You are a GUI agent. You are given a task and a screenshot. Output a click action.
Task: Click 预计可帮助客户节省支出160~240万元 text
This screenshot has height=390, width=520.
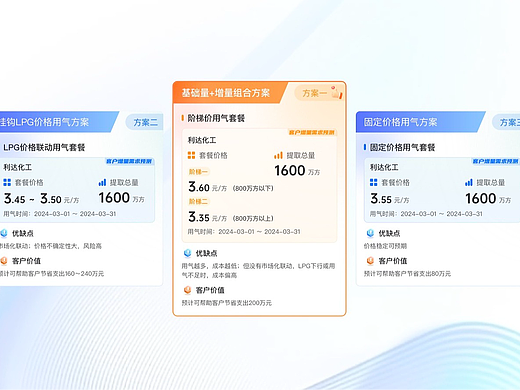[x=52, y=274]
